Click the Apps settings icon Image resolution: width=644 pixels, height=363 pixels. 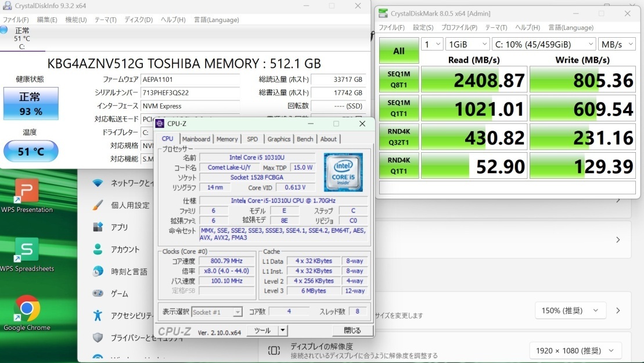coord(98,227)
